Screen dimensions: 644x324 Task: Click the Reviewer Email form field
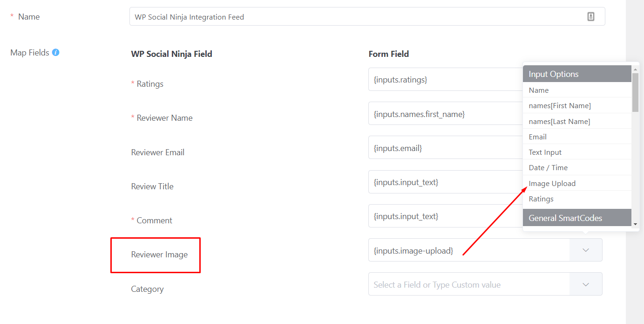(x=445, y=148)
